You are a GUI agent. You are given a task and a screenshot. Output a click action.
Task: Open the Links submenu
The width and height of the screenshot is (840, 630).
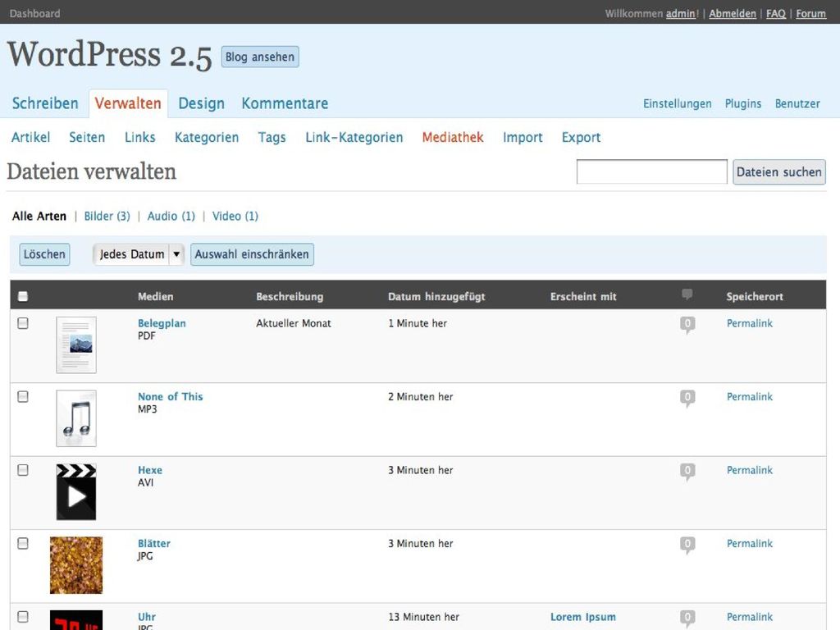tap(139, 137)
